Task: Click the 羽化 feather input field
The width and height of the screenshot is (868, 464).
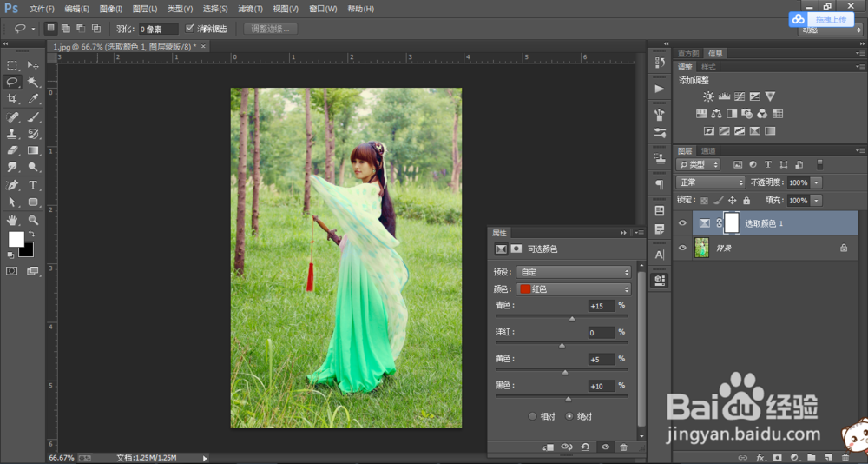Action: coord(158,29)
